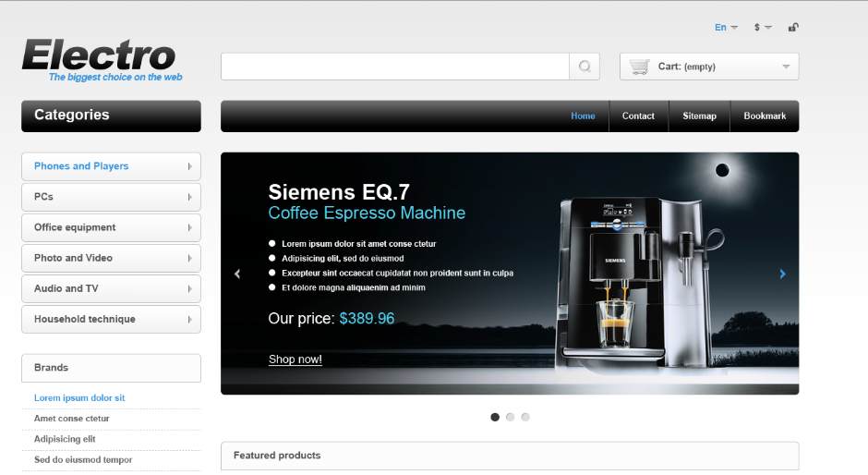Screen dimensions: 868x475
Task: Open the Sitemap menu item
Action: [x=699, y=116]
